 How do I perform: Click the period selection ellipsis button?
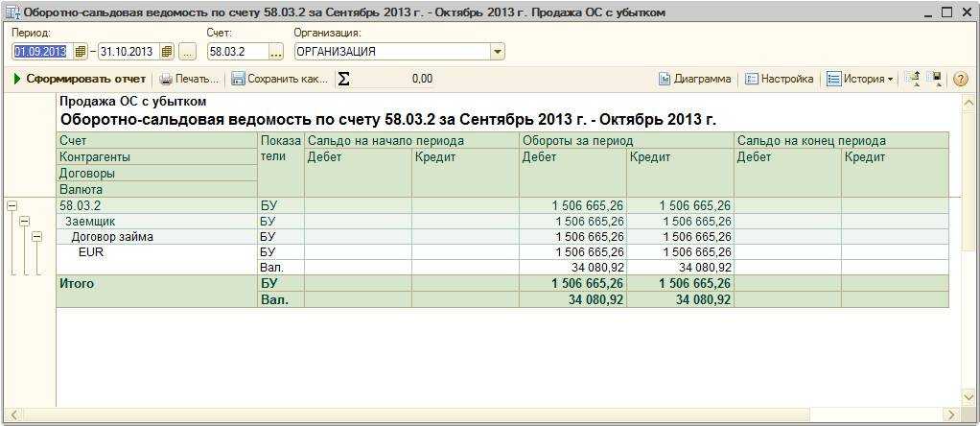[187, 51]
